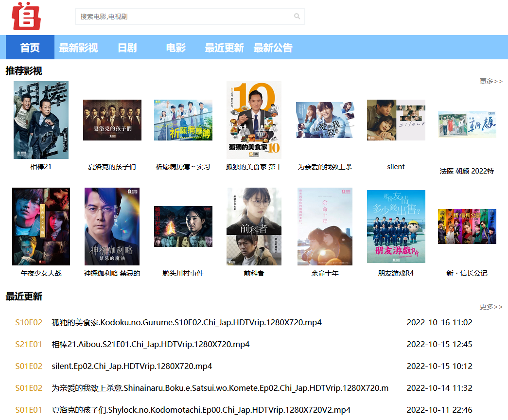
Task: Open the Kodoku.no.Gurume S10E02 file link
Action: pos(187,323)
